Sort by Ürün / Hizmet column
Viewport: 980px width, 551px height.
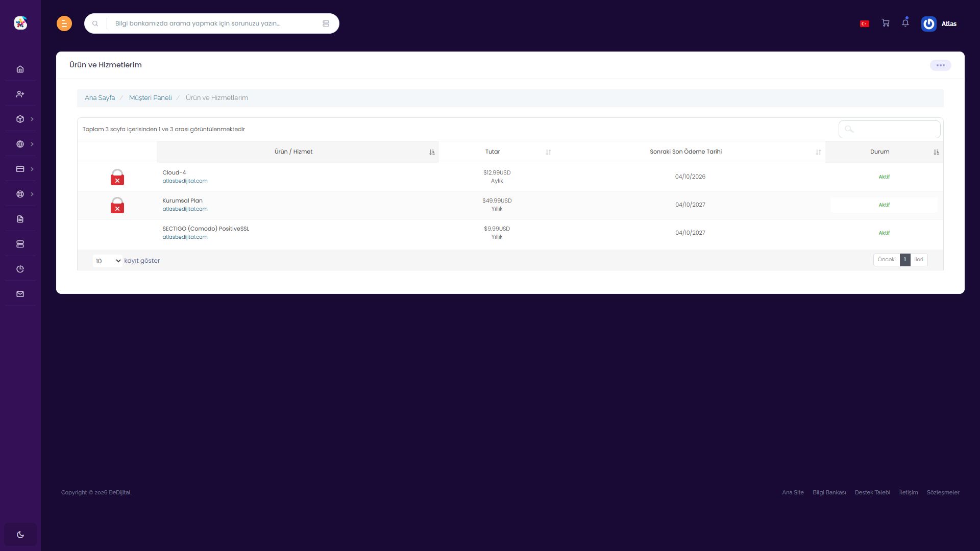click(x=298, y=152)
